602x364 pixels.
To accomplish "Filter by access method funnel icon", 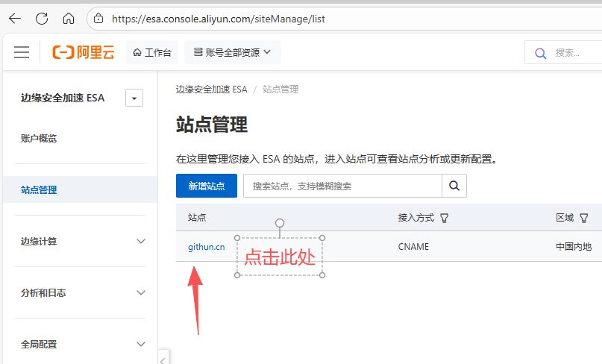I will (445, 218).
